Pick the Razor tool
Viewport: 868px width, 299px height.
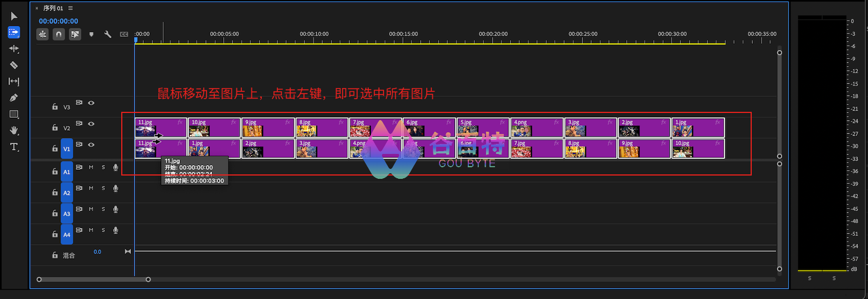point(14,65)
